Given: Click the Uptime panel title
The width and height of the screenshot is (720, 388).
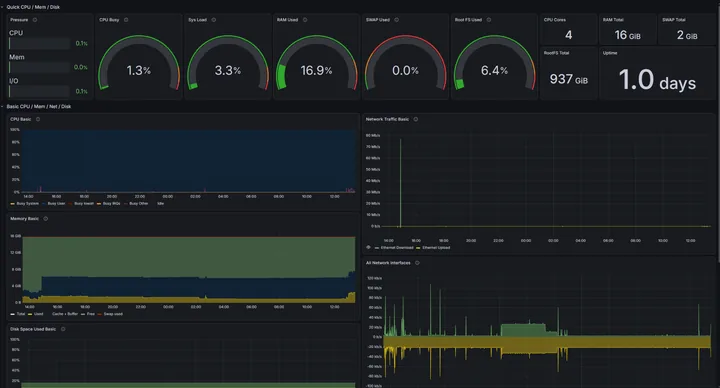Looking at the screenshot, I should (610, 53).
